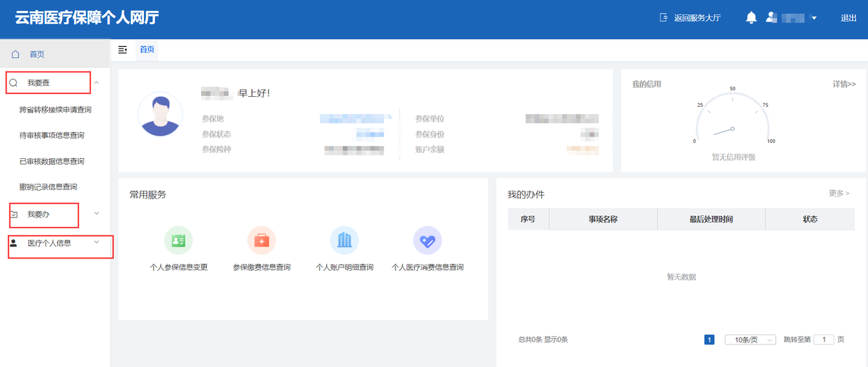The image size is (868, 367).
Task: Collapse the 我要查 sidebar section
Action: click(97, 83)
